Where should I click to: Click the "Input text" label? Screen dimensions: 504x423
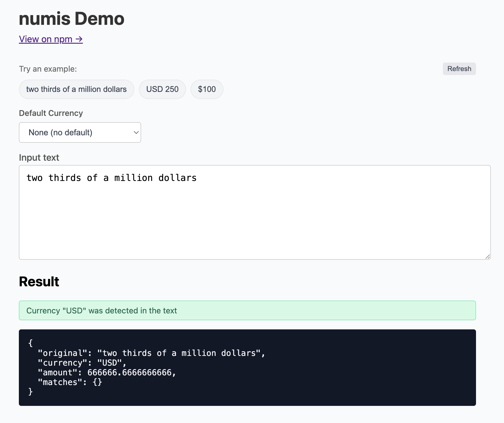point(39,157)
